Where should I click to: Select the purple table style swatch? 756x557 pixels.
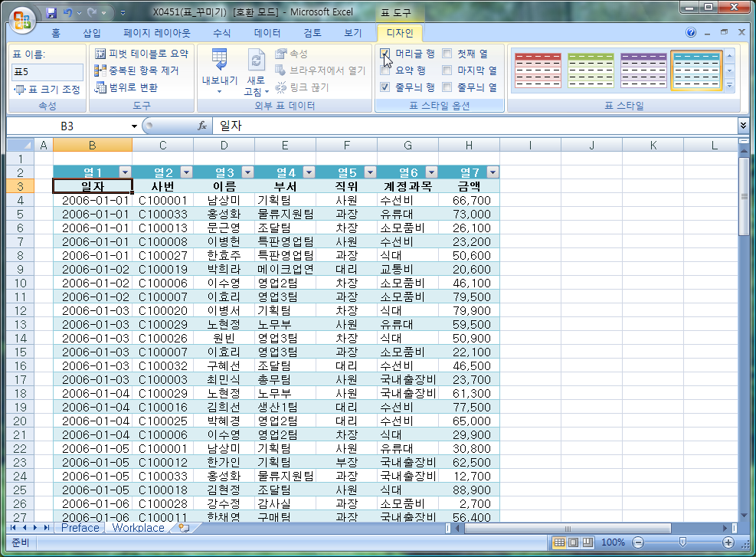tap(643, 70)
